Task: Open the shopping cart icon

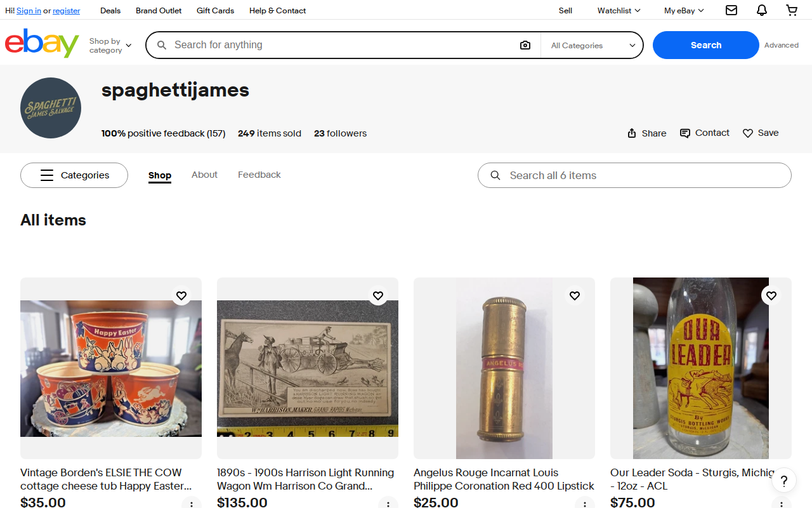Action: (792, 10)
